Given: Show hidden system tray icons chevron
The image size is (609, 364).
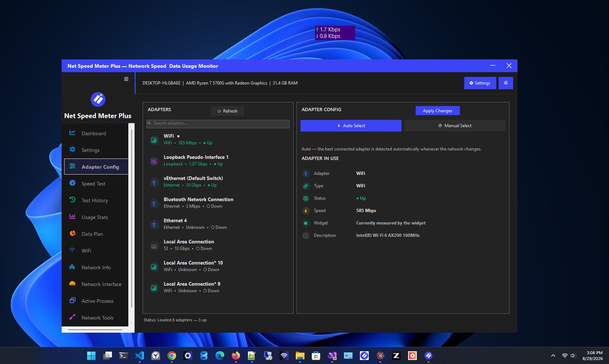Looking at the screenshot, I should coord(553,356).
